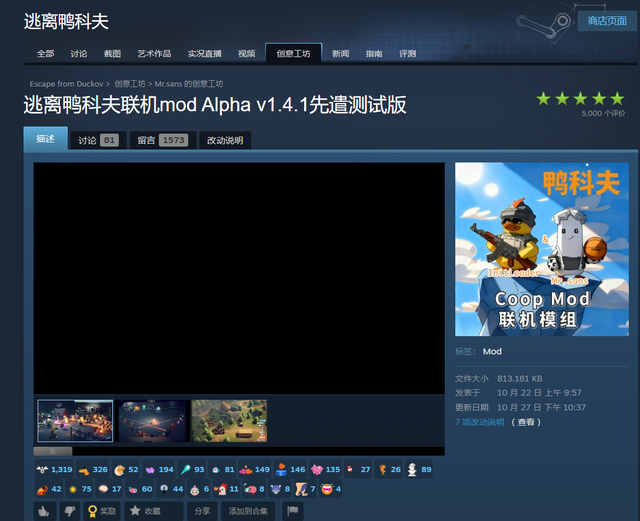Viewport: 640px width, 521px height.
Task: Click the 添加到合集 add to collection button
Action: 248,511
